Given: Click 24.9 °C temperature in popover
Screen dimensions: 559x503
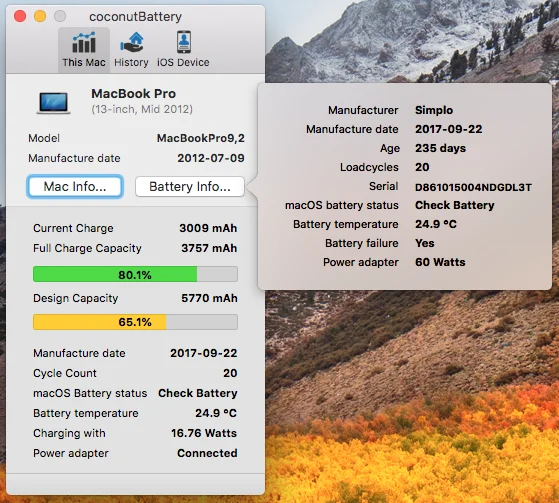Looking at the screenshot, I should click(436, 224).
